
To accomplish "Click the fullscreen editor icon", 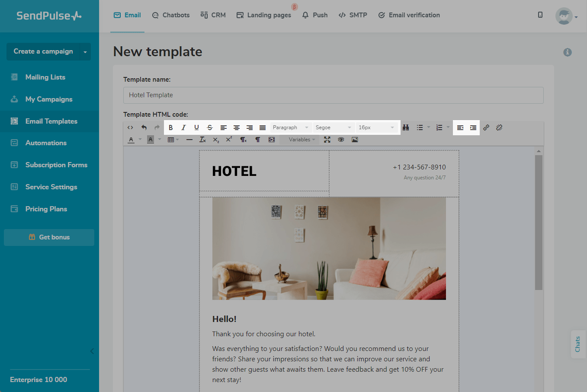I will tap(327, 140).
